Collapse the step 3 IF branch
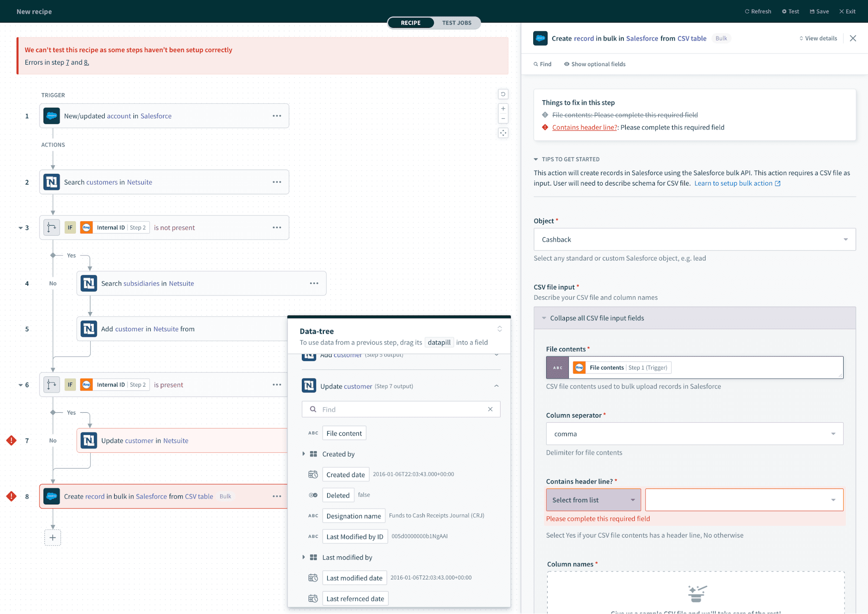This screenshot has width=868, height=614. coord(20,228)
